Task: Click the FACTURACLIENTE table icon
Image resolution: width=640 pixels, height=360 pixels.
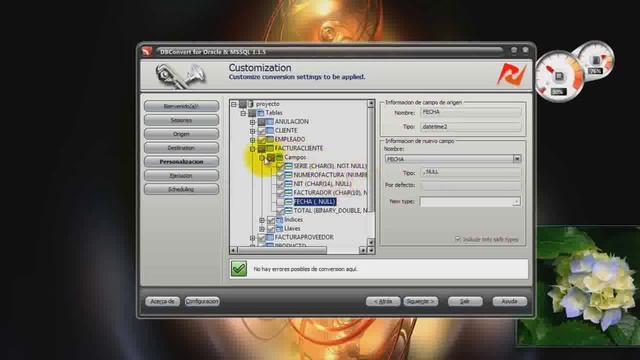Action: (x=270, y=148)
